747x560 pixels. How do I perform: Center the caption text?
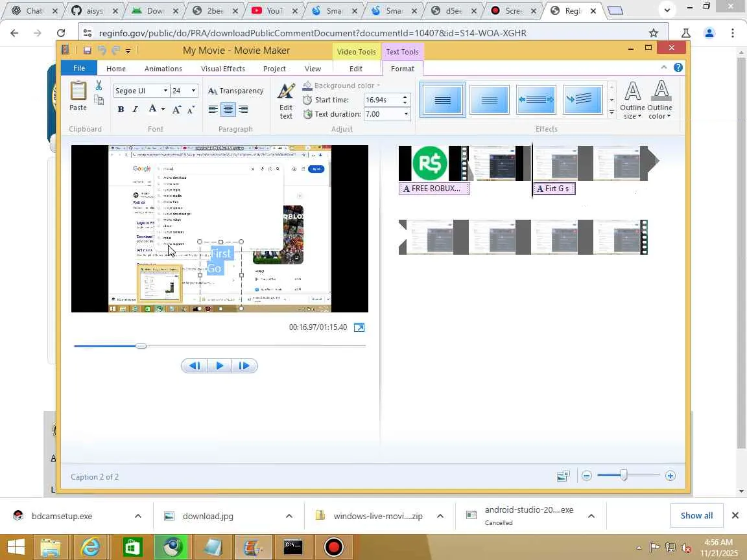click(228, 110)
